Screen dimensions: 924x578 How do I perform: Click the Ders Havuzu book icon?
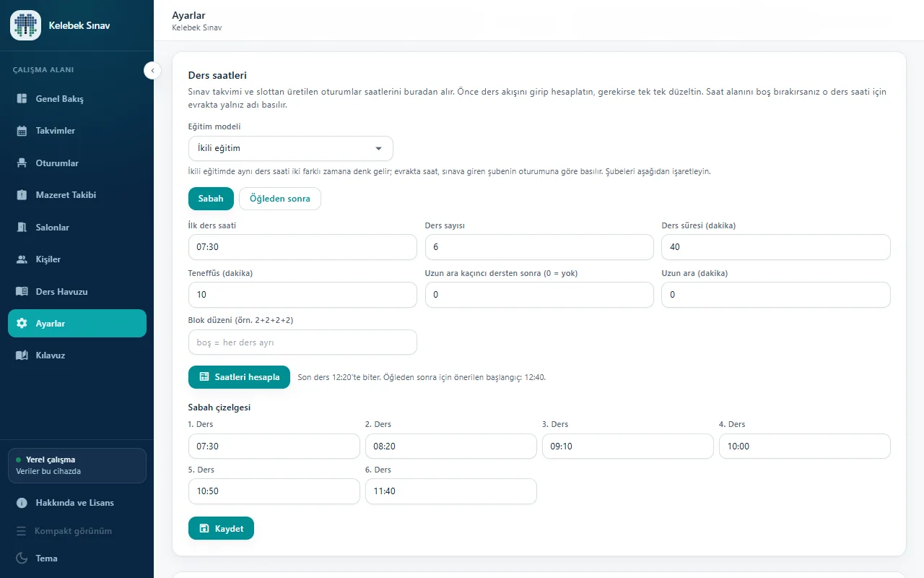pos(22,292)
